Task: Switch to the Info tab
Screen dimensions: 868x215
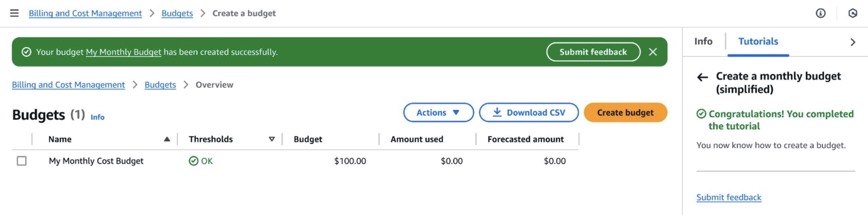Action: (x=703, y=41)
